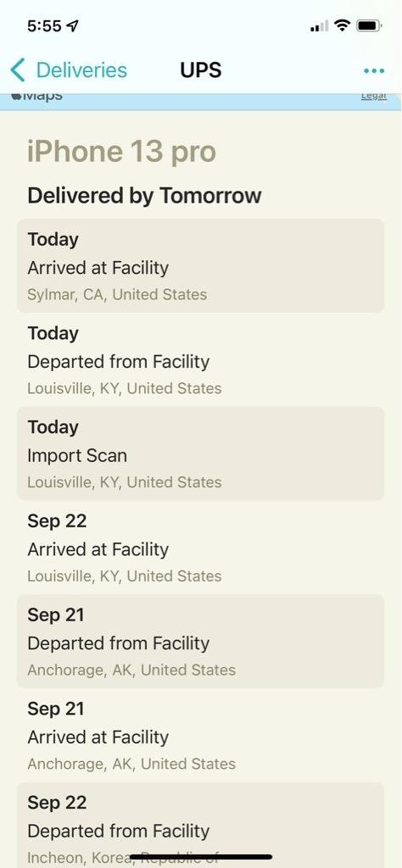Open the Legal link on map
Image resolution: width=402 pixels, height=868 pixels.
374,97
